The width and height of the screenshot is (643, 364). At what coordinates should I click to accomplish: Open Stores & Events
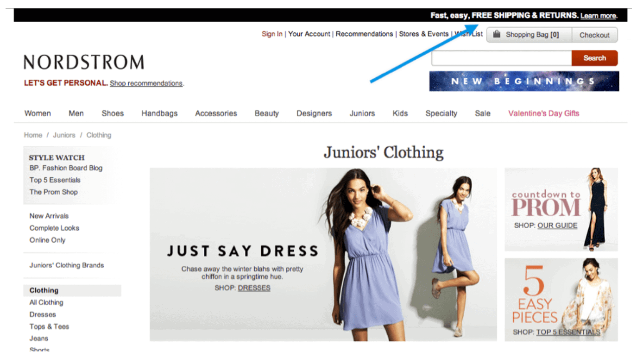point(424,34)
